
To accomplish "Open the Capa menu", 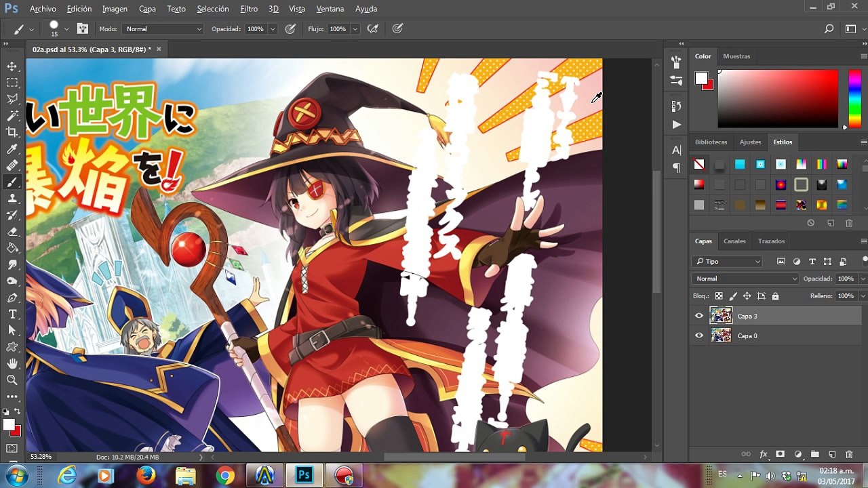I will pos(147,9).
